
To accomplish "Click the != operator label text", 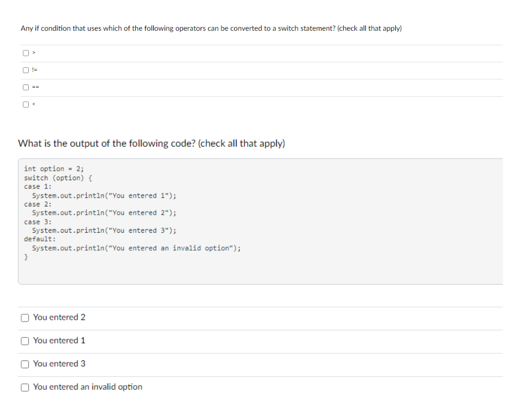I will point(35,71).
